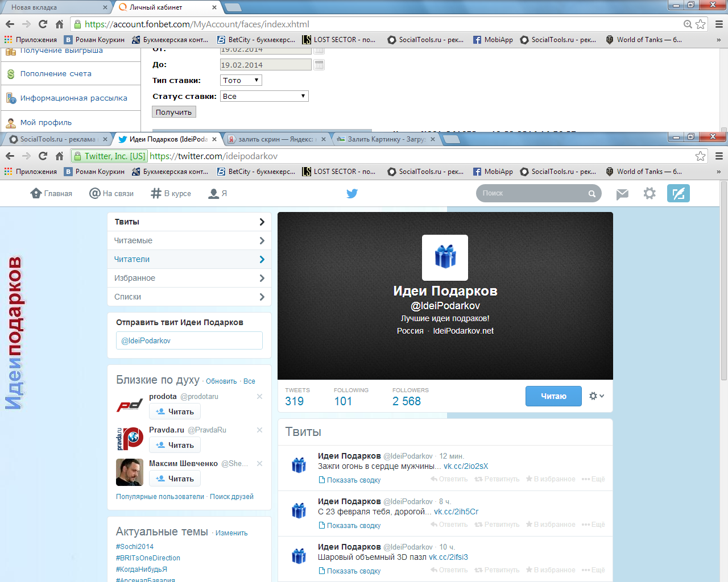The width and height of the screenshot is (728, 582).
Task: Open Статус ставки dropdown in Fonbet window
Action: (264, 96)
